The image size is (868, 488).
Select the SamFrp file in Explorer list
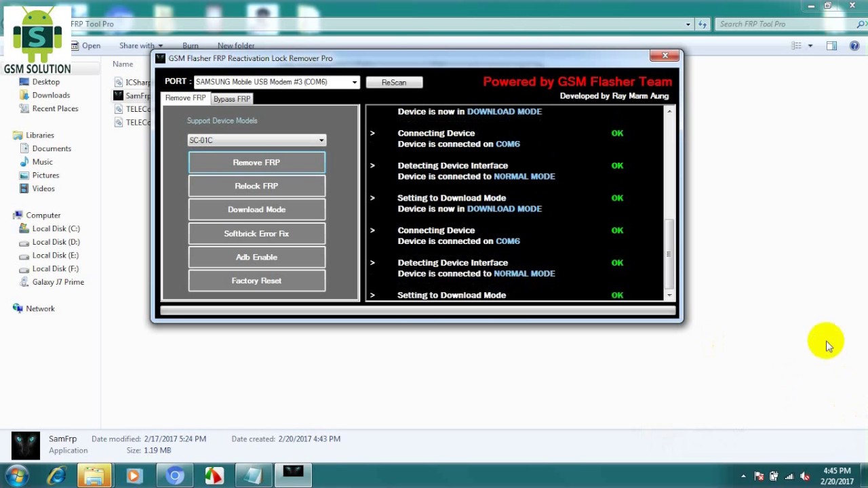tap(133, 96)
